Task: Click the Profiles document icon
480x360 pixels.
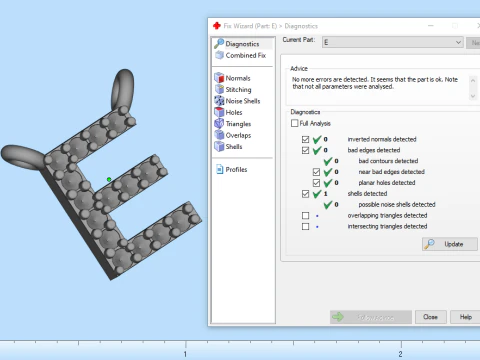Action: (x=219, y=169)
